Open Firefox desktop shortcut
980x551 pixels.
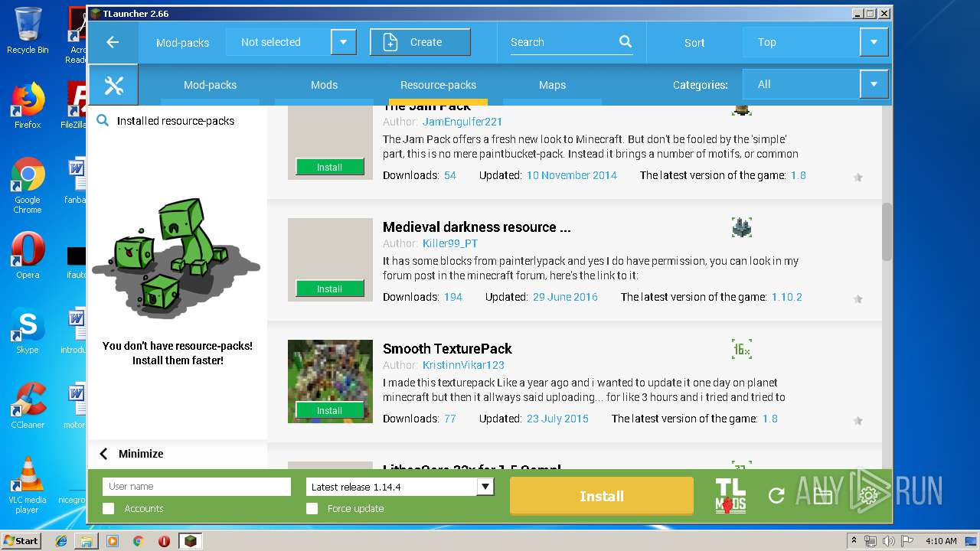click(28, 106)
